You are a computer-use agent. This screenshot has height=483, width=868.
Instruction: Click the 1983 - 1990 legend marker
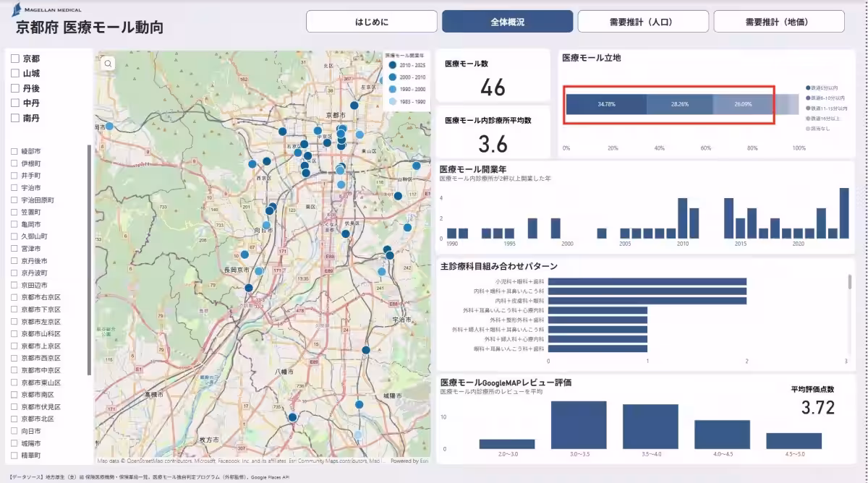392,101
